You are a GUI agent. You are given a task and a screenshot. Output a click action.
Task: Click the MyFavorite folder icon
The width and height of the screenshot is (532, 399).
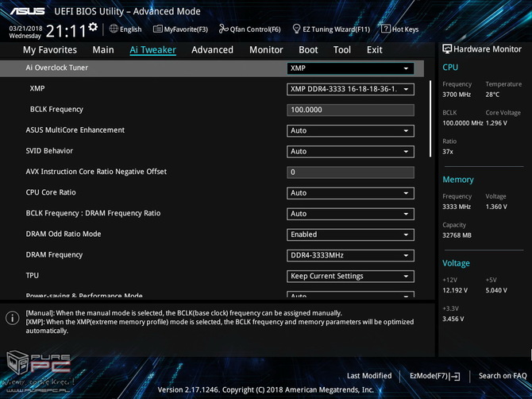click(158, 29)
